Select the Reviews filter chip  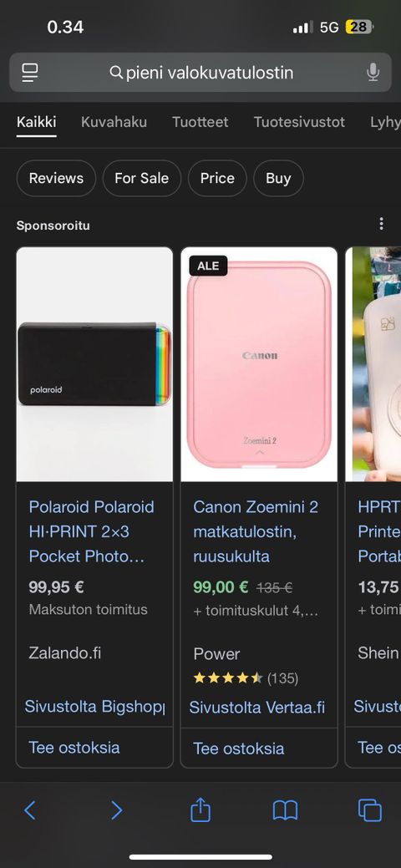[x=56, y=178]
